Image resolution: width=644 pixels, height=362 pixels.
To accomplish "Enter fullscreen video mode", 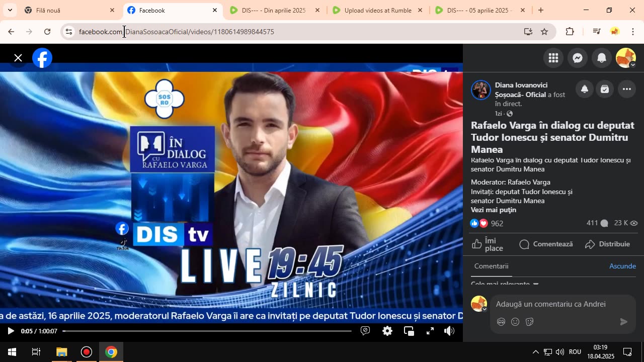I will [x=430, y=331].
